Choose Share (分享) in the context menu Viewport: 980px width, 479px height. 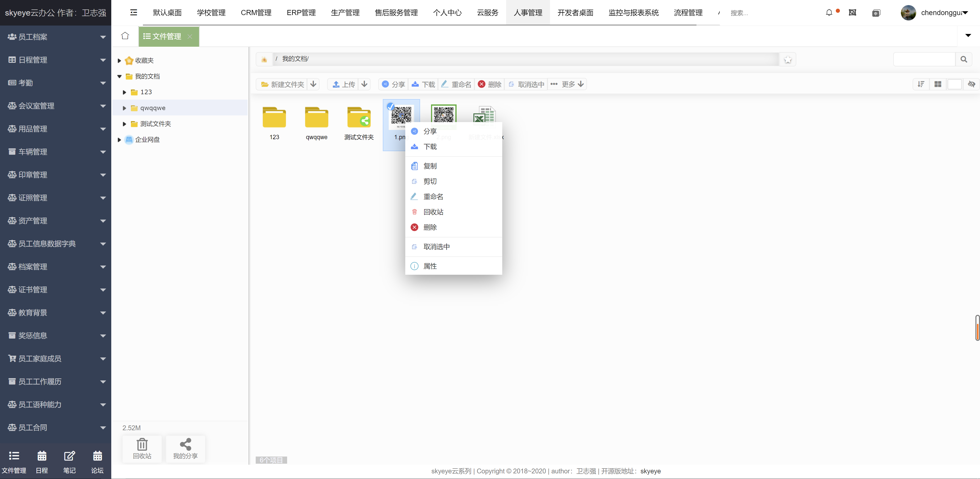click(x=454, y=131)
